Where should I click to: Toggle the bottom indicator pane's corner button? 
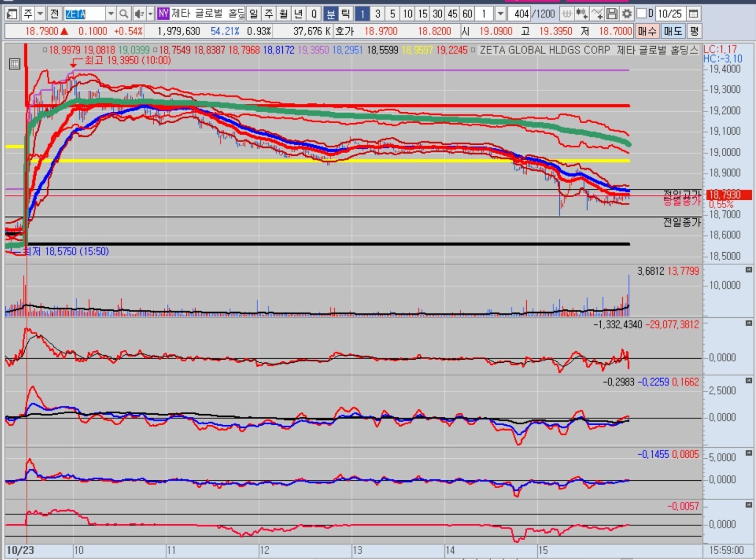pos(749,504)
